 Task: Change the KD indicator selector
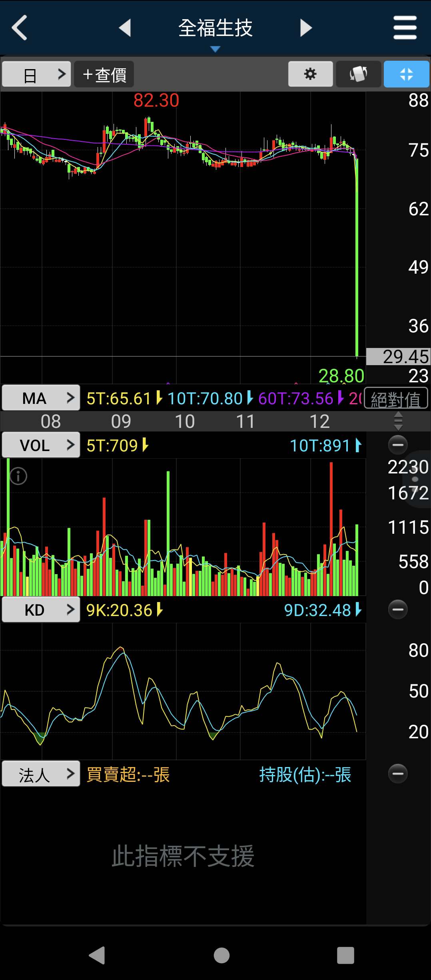(x=41, y=610)
